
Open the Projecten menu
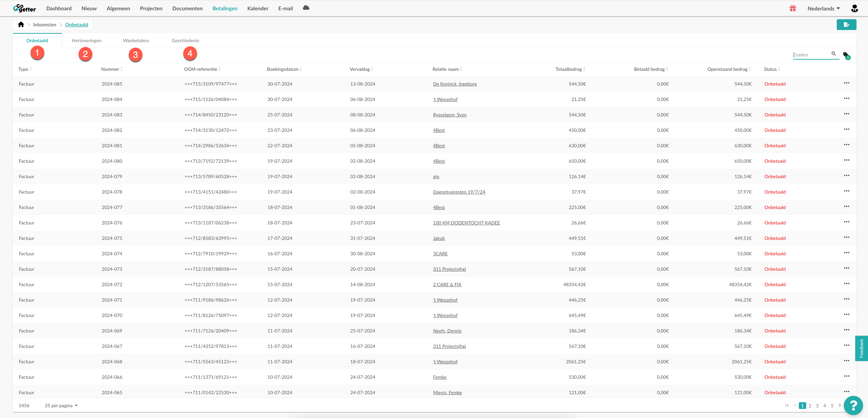coord(151,8)
